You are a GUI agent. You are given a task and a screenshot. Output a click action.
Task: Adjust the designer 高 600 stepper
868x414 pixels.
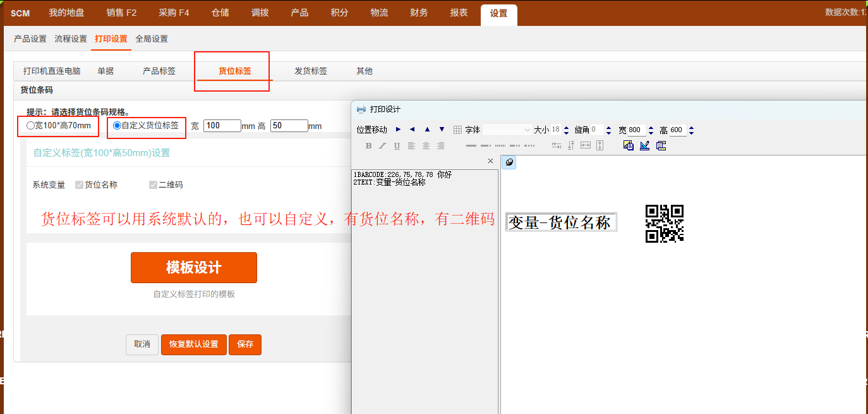691,130
